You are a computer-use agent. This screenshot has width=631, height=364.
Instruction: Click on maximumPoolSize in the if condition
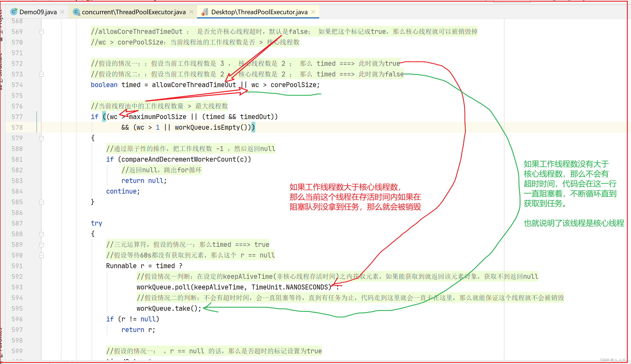(x=157, y=117)
